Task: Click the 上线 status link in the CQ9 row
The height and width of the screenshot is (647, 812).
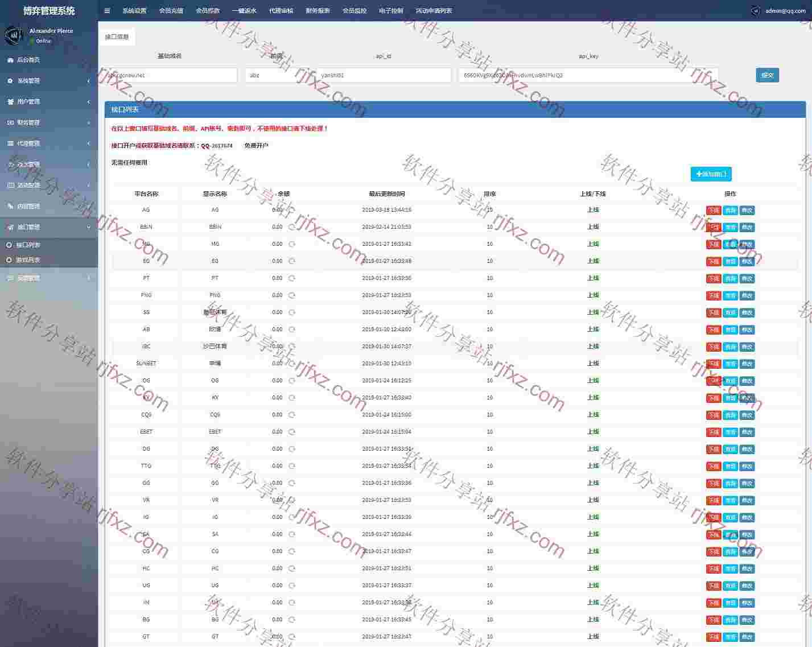Action: [x=593, y=415]
